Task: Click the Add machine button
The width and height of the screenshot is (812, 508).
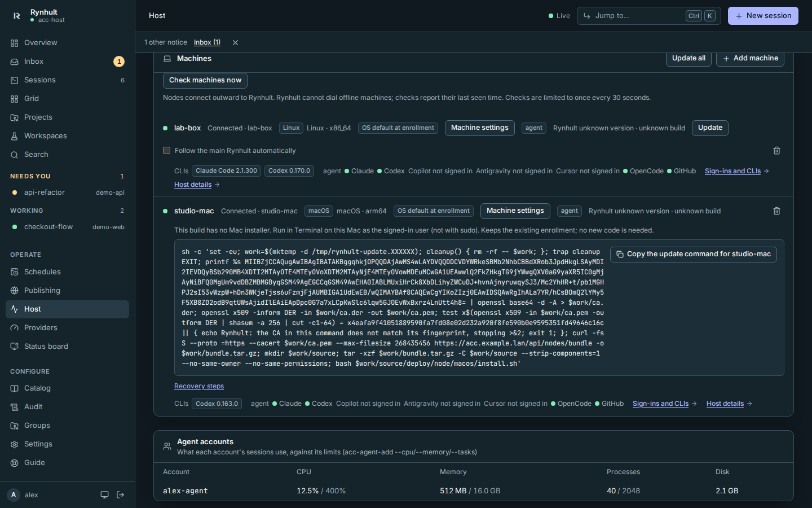Action: pos(750,58)
